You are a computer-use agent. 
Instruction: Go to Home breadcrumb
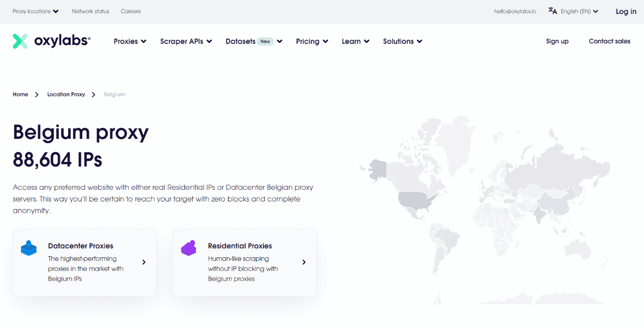[x=20, y=94]
